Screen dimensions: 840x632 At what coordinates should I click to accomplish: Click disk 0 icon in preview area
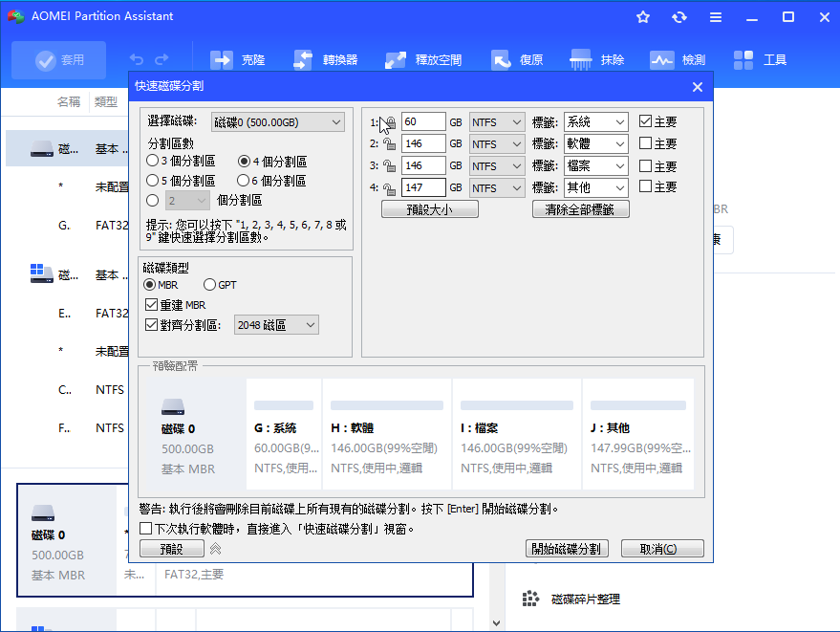coord(173,407)
